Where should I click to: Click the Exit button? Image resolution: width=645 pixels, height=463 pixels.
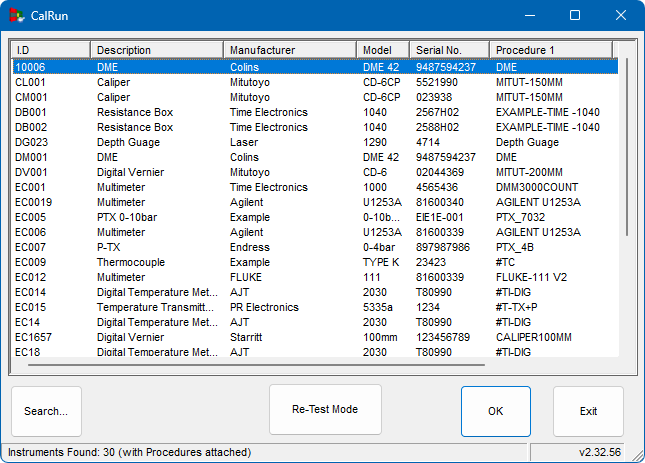pos(588,411)
